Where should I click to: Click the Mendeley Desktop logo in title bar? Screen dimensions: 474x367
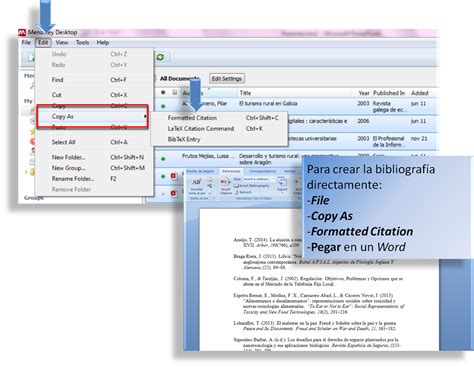pyautogui.click(x=22, y=32)
